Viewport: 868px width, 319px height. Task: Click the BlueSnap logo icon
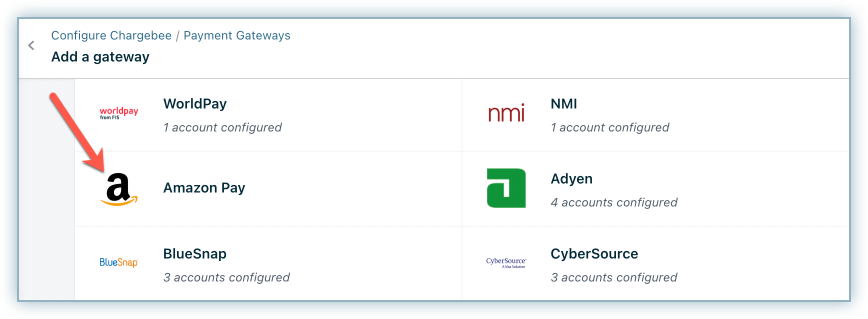point(118,262)
